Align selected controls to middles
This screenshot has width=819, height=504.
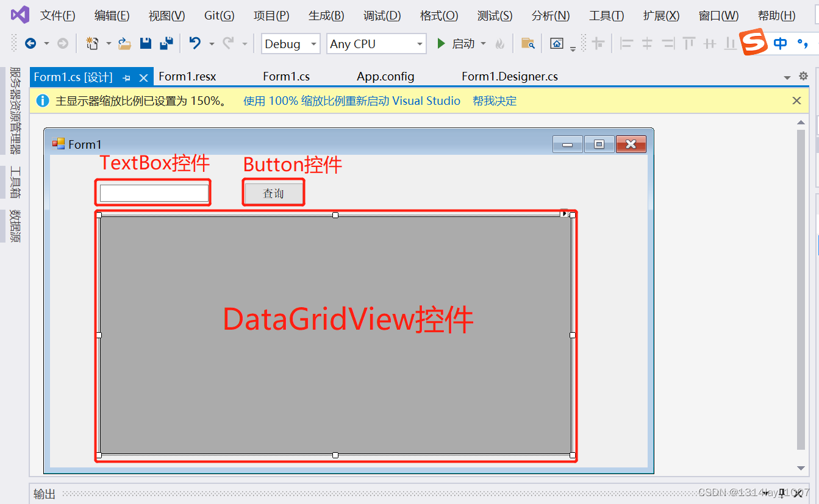[710, 43]
